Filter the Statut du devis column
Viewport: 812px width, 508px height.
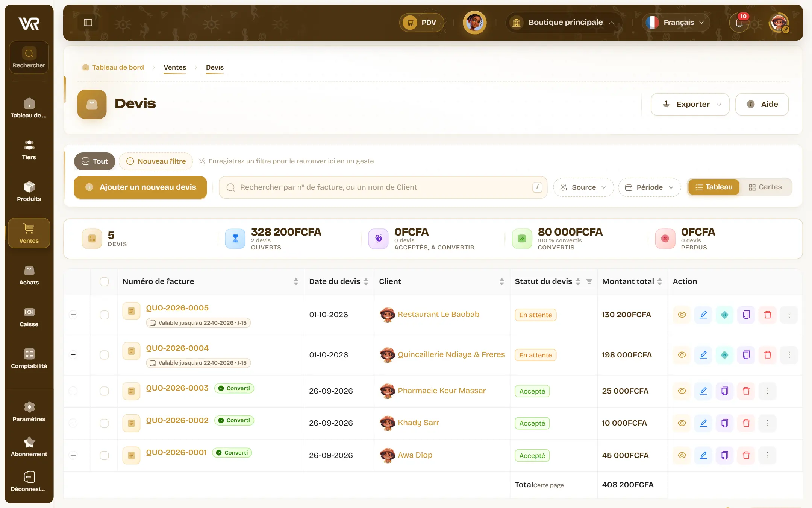coord(589,281)
